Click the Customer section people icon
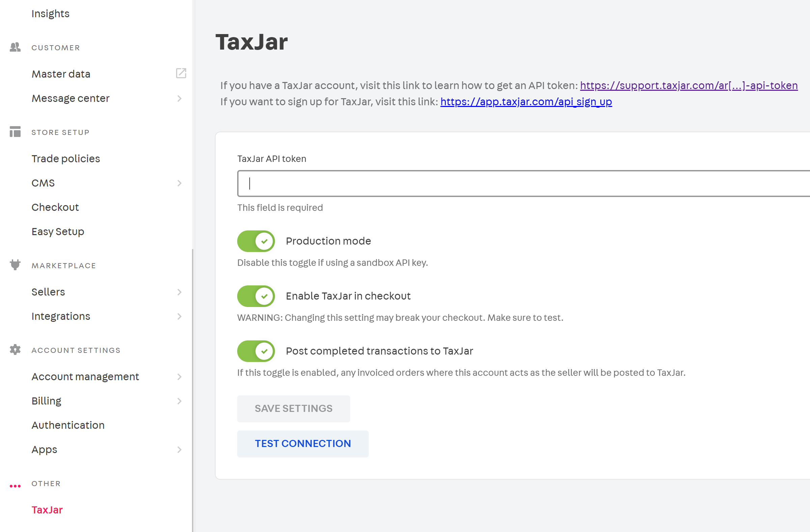 tap(15, 47)
